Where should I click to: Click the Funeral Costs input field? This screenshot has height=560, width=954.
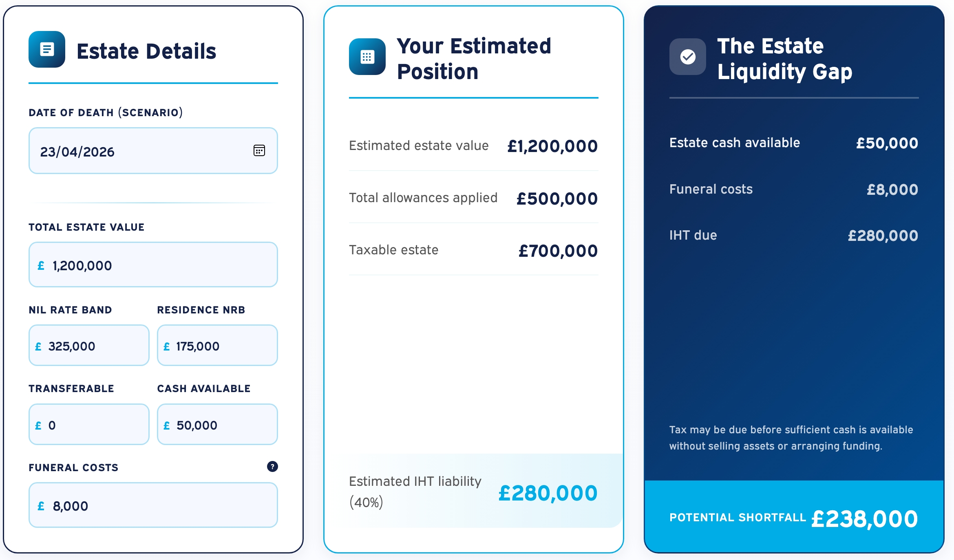pyautogui.click(x=153, y=505)
